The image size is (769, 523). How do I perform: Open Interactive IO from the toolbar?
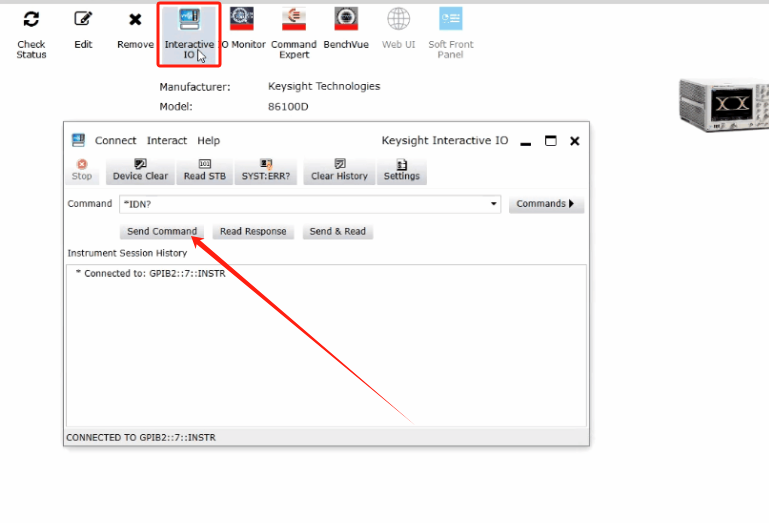point(189,20)
